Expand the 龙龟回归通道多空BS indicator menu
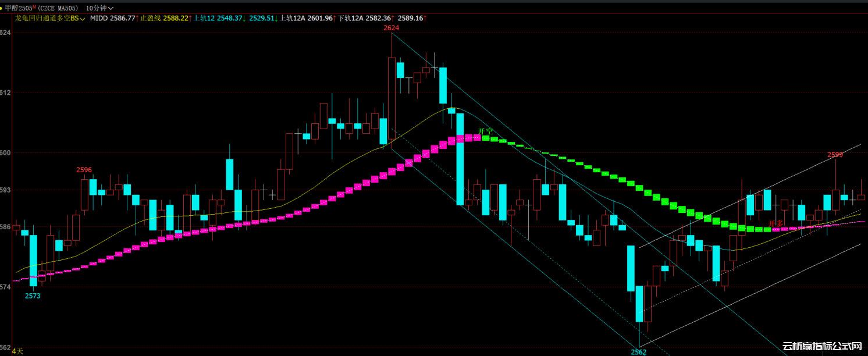This screenshot has width=868, height=356. coord(50,19)
